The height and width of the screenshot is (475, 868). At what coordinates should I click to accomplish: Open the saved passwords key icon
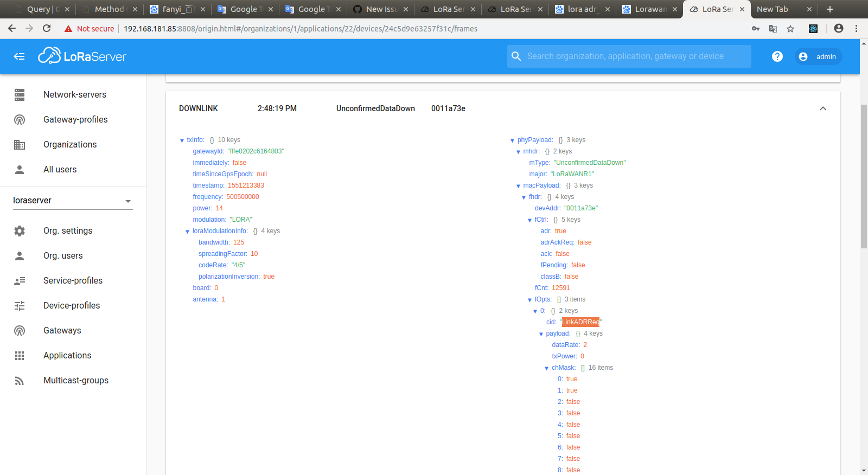[x=756, y=29]
